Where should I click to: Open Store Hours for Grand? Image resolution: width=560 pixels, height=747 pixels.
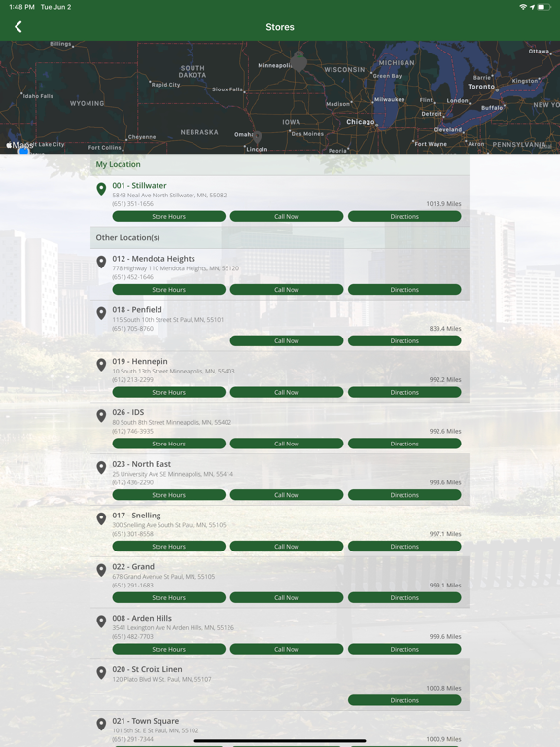168,598
